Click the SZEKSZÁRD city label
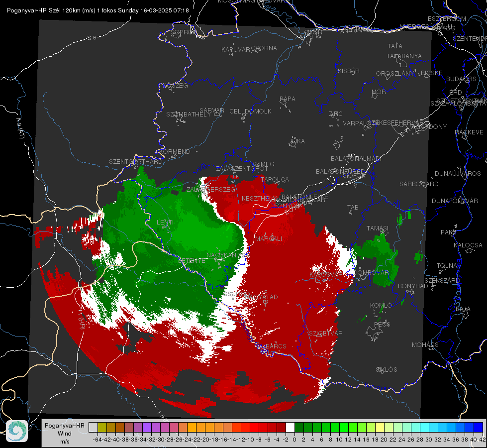Screen dimensions: 487x448 pyautogui.click(x=442, y=281)
